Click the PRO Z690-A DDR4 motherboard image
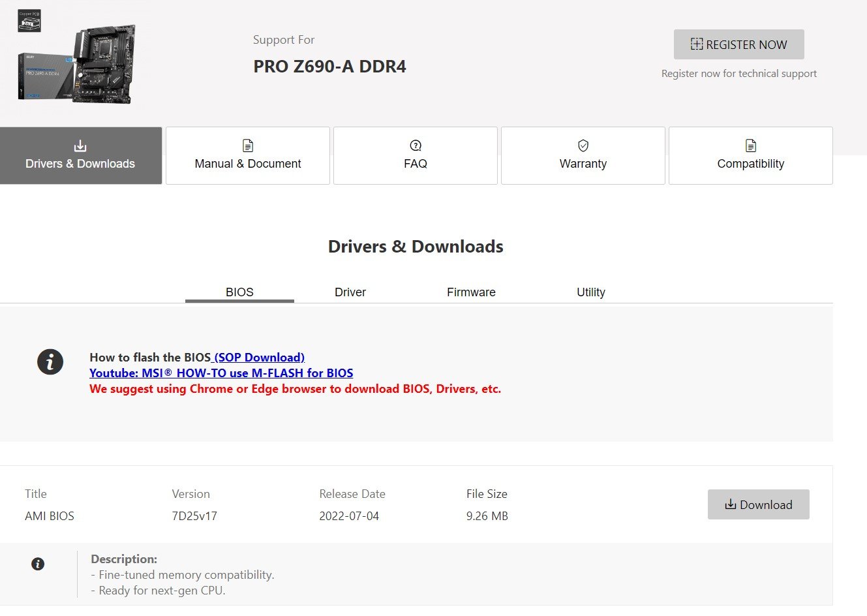Viewport: 867px width, 616px height. [x=78, y=64]
